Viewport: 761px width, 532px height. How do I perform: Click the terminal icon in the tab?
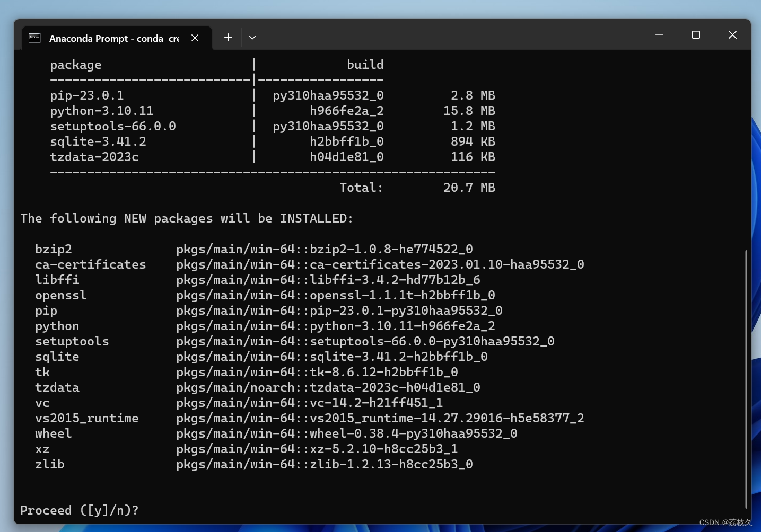(x=34, y=38)
